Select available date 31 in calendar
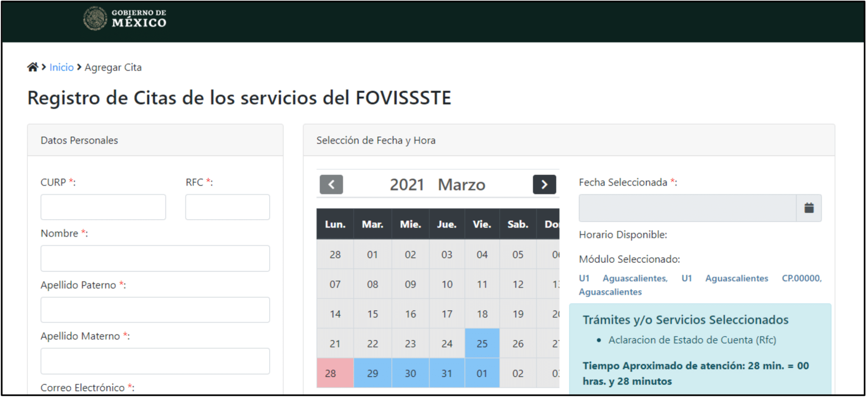 (447, 373)
